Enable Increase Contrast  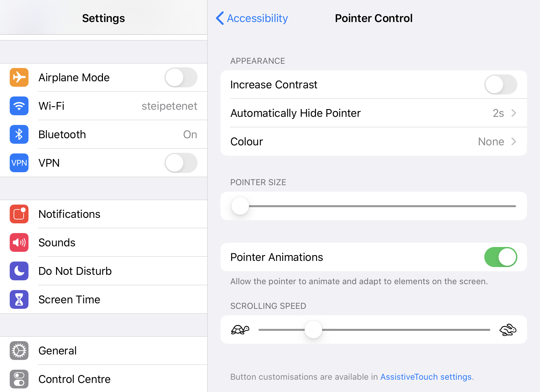click(x=501, y=84)
